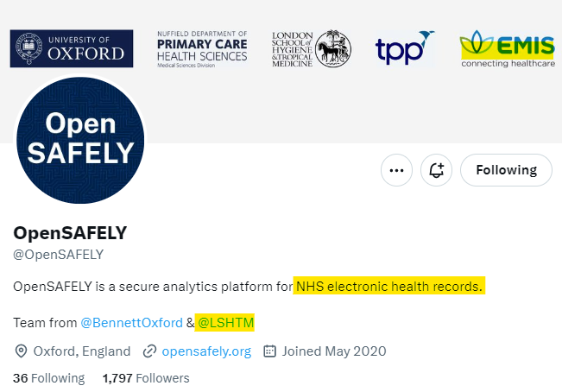
Task: Click the calendar icon near Joined date
Action: click(x=269, y=351)
